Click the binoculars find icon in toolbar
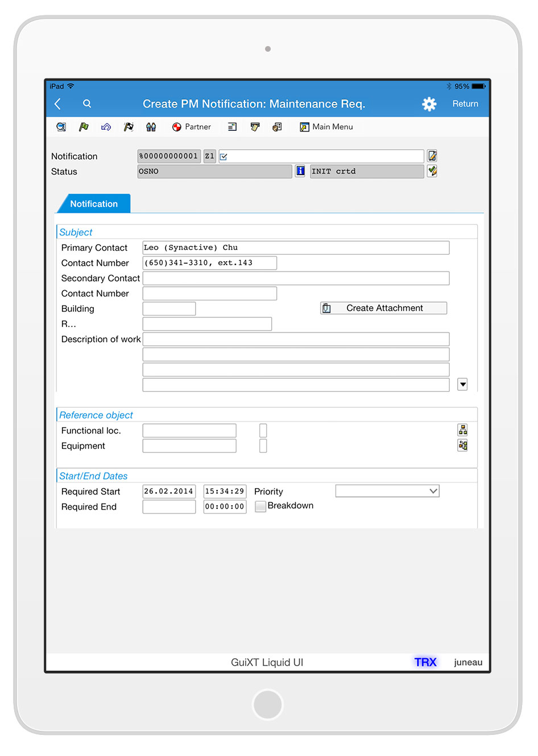The width and height of the screenshot is (538, 756). click(x=151, y=127)
